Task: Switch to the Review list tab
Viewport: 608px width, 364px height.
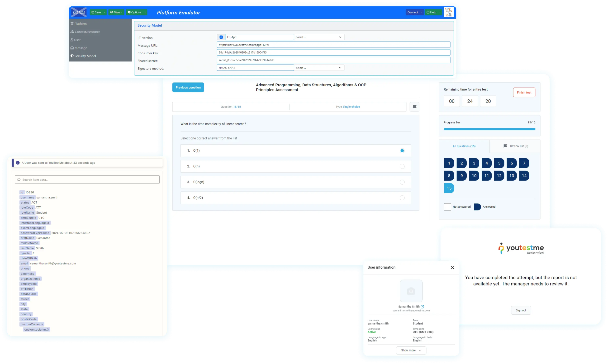Action: [515, 146]
